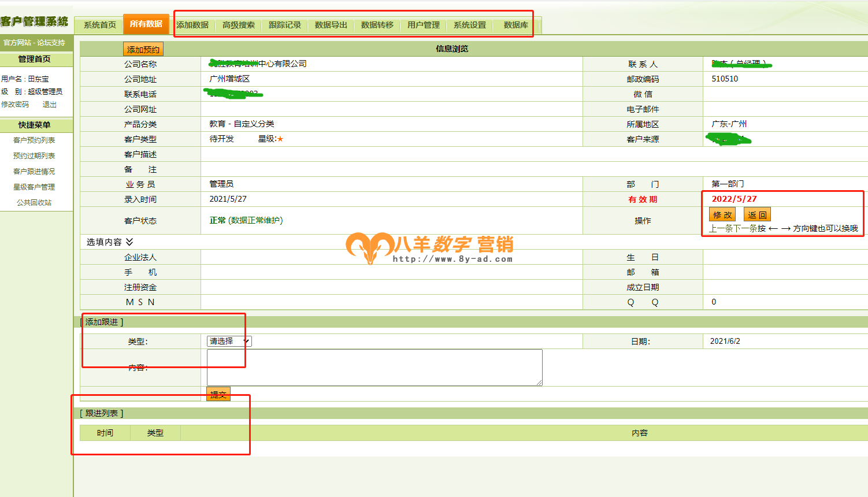Open the 高级搜索 tab

tap(239, 25)
